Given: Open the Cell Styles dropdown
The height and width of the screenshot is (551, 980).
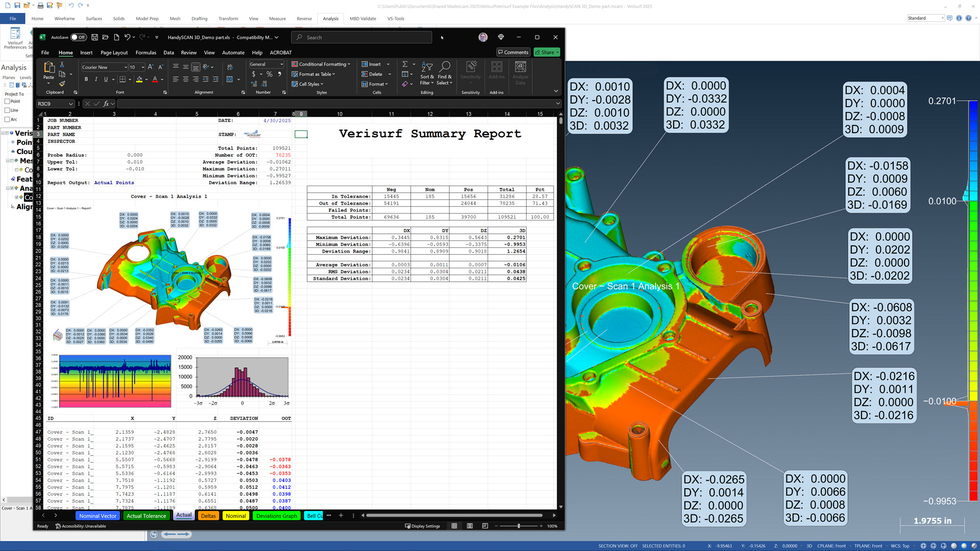Looking at the screenshot, I should [307, 84].
